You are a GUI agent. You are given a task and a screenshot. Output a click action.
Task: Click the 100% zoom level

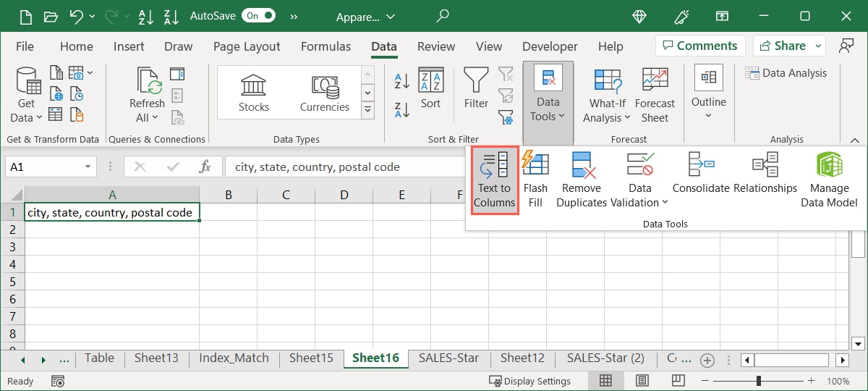838,381
